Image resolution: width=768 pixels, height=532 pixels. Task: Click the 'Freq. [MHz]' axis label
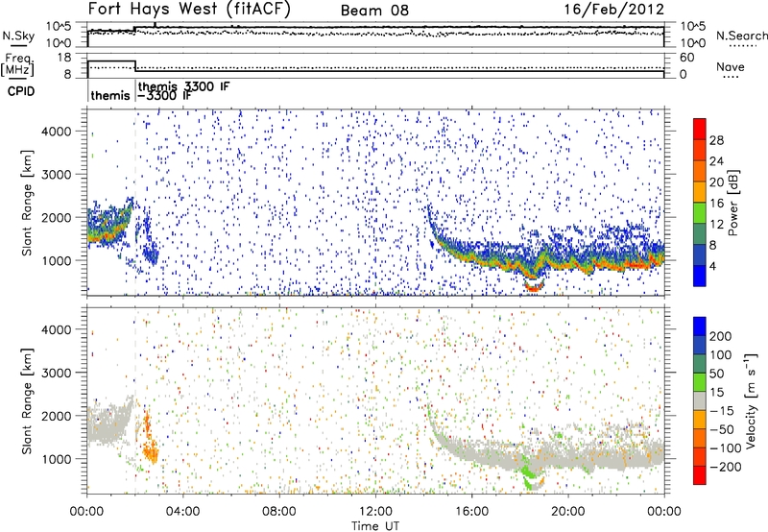tap(17, 65)
